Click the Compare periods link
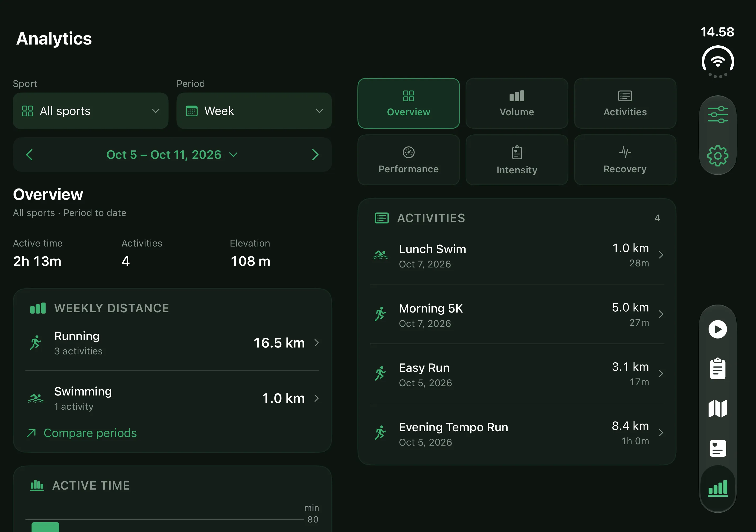The image size is (756, 532). tap(82, 433)
